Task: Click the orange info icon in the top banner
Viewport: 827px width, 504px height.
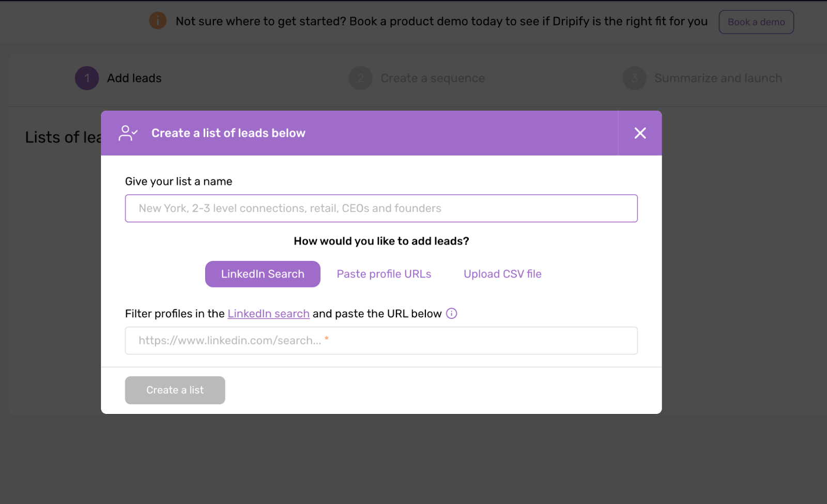Action: point(157,21)
